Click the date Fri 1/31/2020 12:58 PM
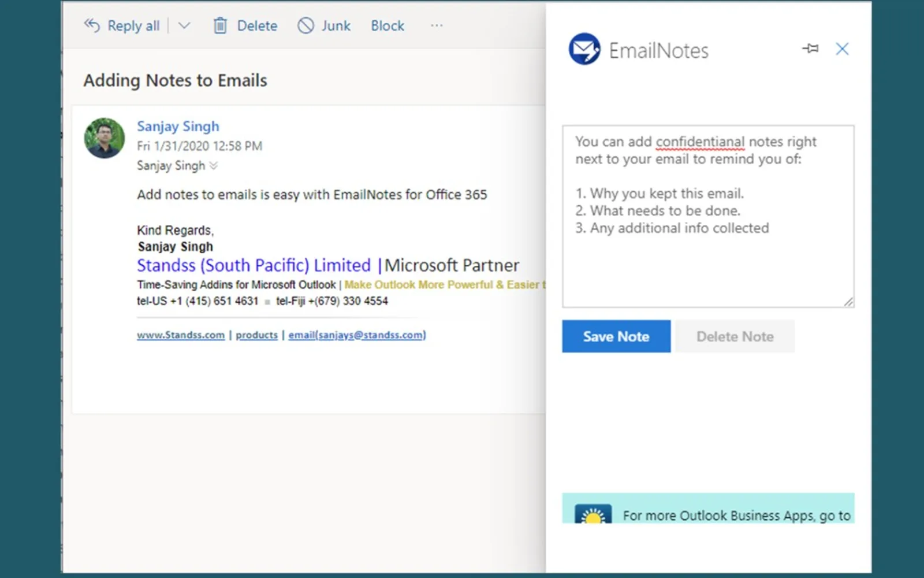Viewport: 924px width, 578px height. (199, 146)
